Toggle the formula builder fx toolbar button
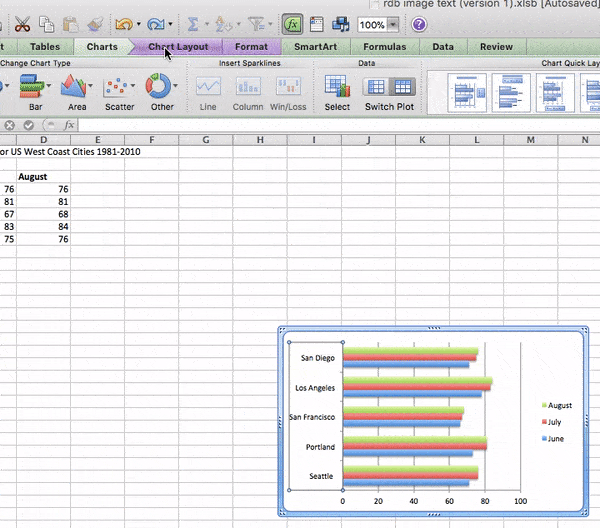The image size is (600, 528). pyautogui.click(x=292, y=23)
